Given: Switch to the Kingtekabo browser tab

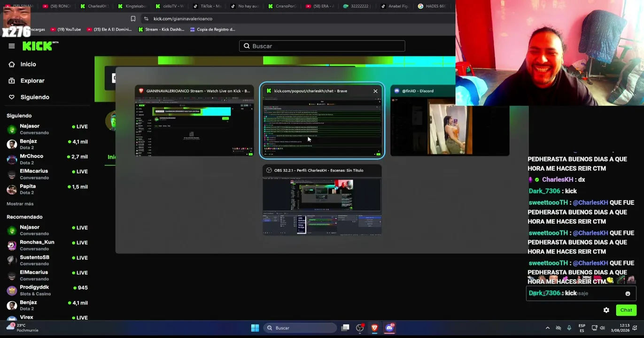Looking at the screenshot, I should click(x=132, y=6).
